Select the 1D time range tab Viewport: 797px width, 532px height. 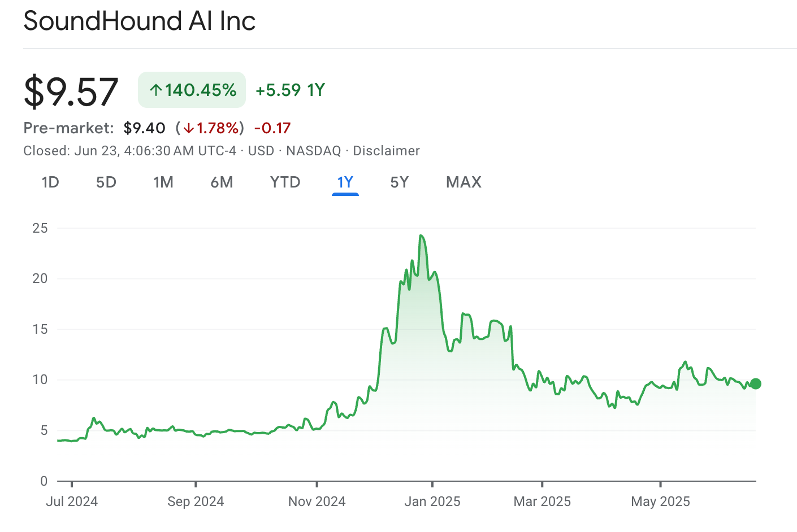coord(50,182)
